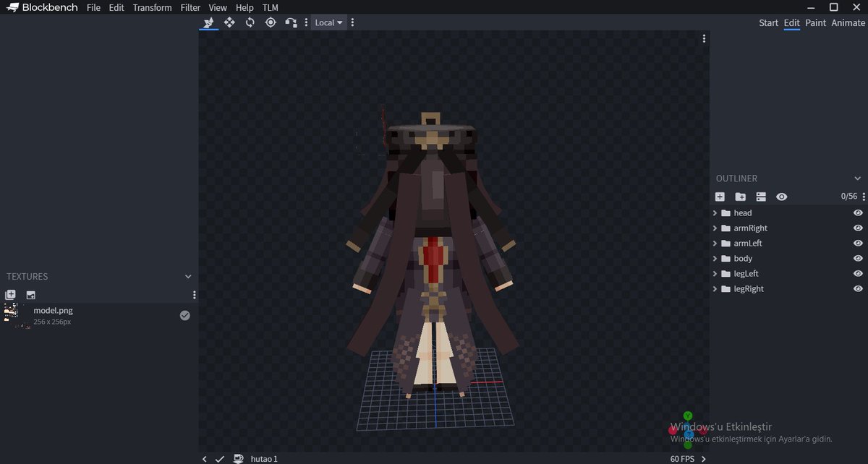The height and width of the screenshot is (464, 868).
Task: Select the Resize tool in toolbar
Action: tap(229, 22)
